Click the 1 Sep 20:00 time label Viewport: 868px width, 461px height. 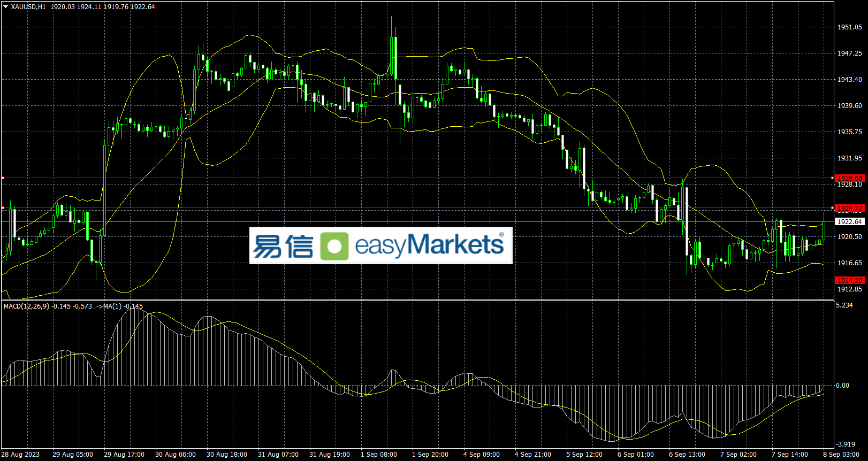point(430,455)
